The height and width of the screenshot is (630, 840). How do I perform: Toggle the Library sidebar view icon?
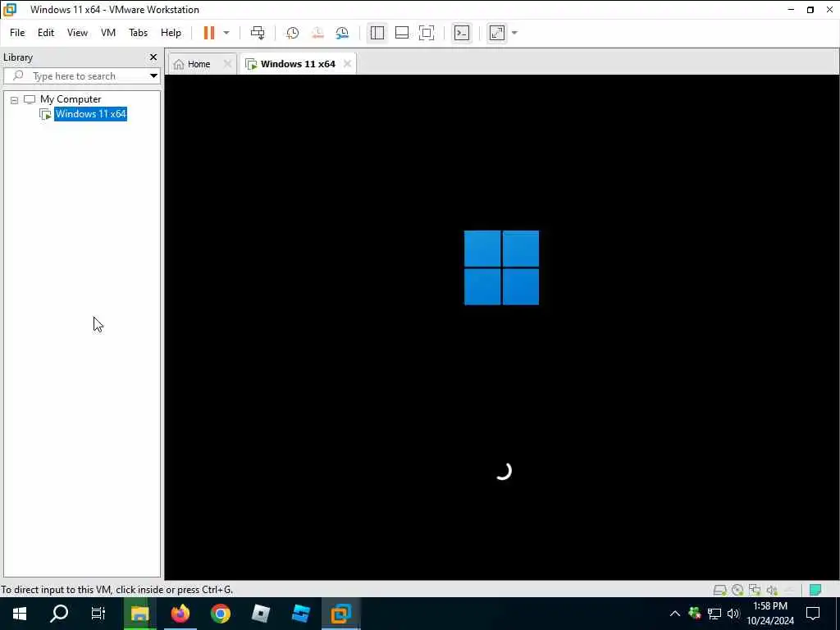[x=377, y=33]
